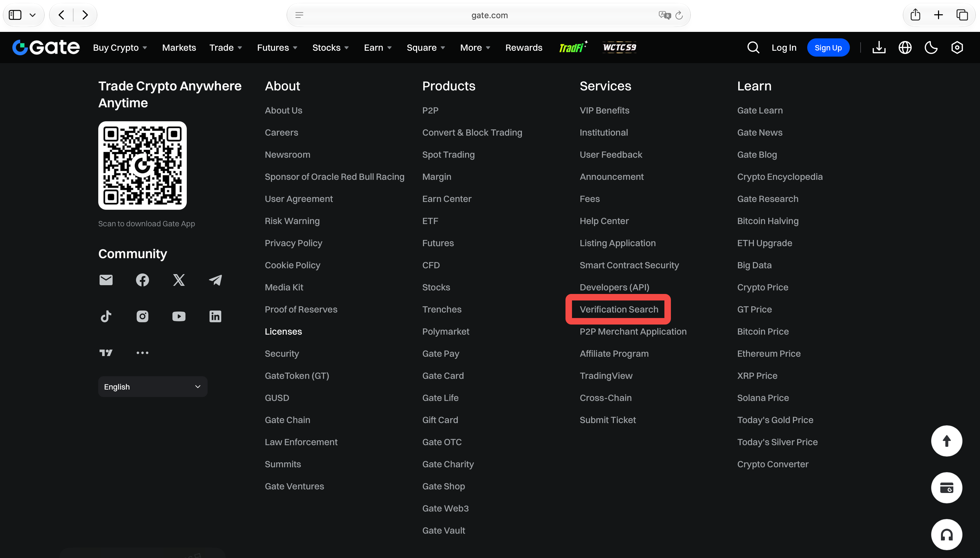Open the English language selector
Screen dimensions: 980x558
pyautogui.click(x=153, y=387)
